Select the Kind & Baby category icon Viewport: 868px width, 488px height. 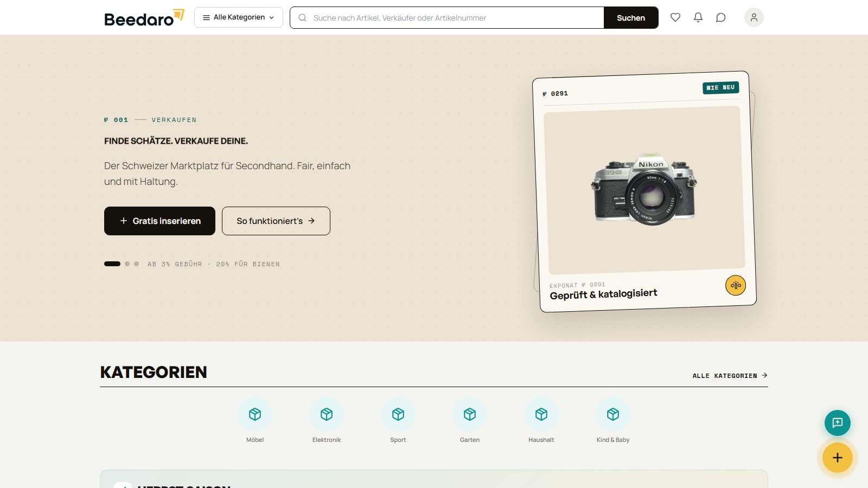tap(613, 414)
